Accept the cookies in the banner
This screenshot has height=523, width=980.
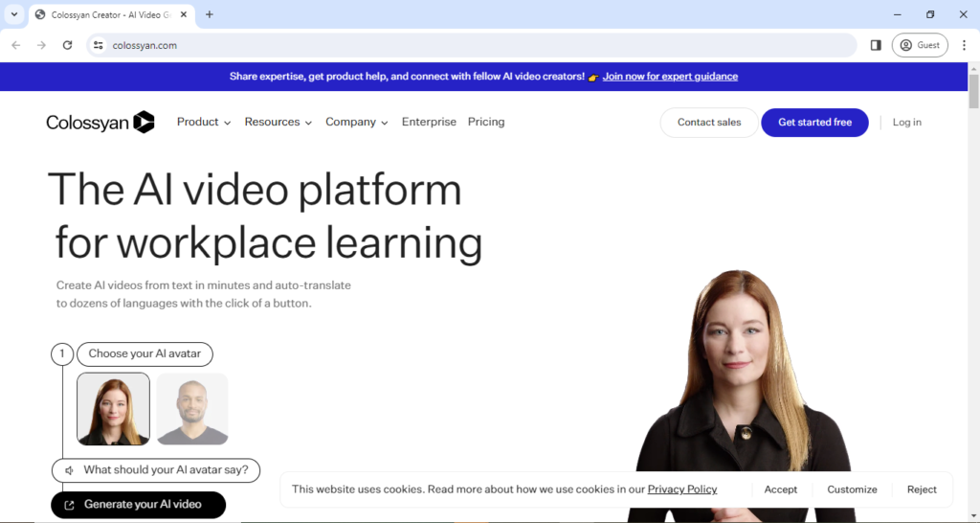pyautogui.click(x=780, y=489)
